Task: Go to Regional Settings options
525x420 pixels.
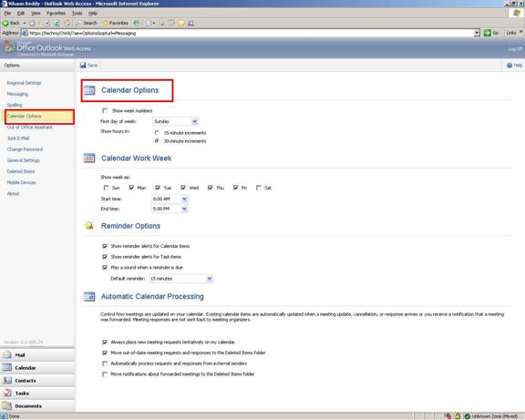Action: (24, 83)
